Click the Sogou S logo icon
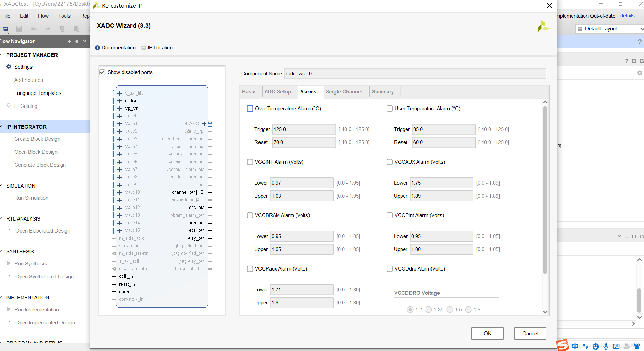This screenshot has height=351, width=644. 562,345
